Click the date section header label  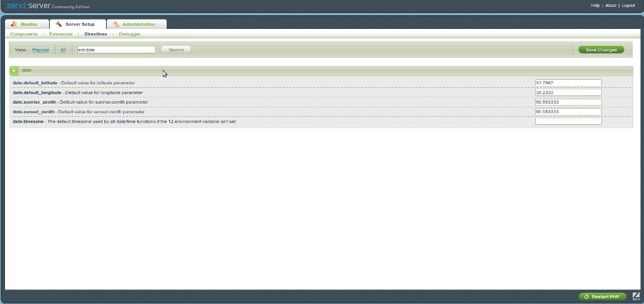click(26, 70)
